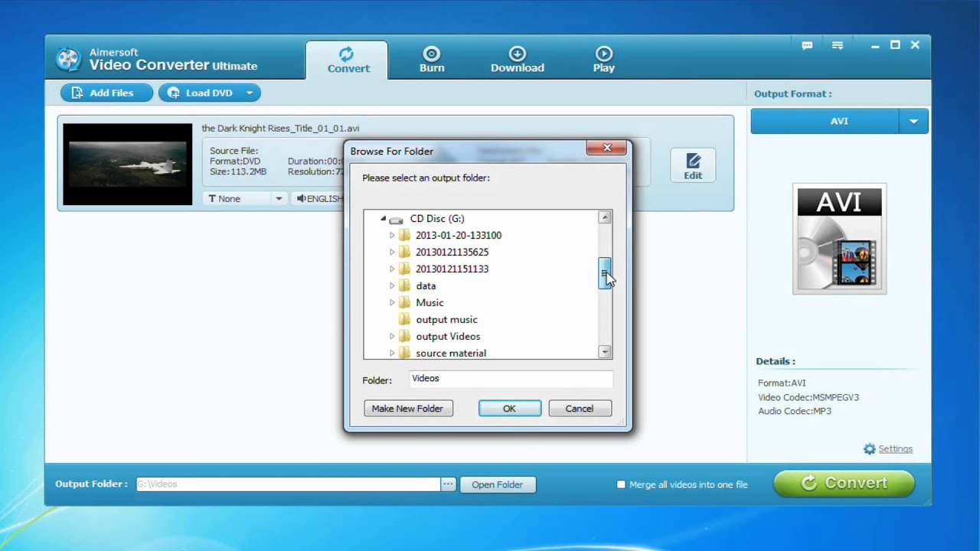Click the folder tree scroll down arrow
This screenshot has height=551, width=980.
point(605,352)
